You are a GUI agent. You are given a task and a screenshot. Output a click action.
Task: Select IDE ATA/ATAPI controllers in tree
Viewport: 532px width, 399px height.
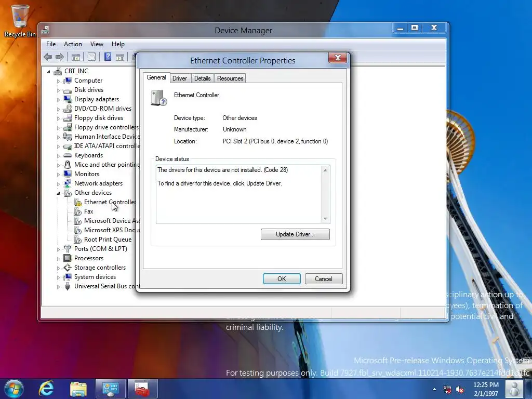(x=107, y=146)
